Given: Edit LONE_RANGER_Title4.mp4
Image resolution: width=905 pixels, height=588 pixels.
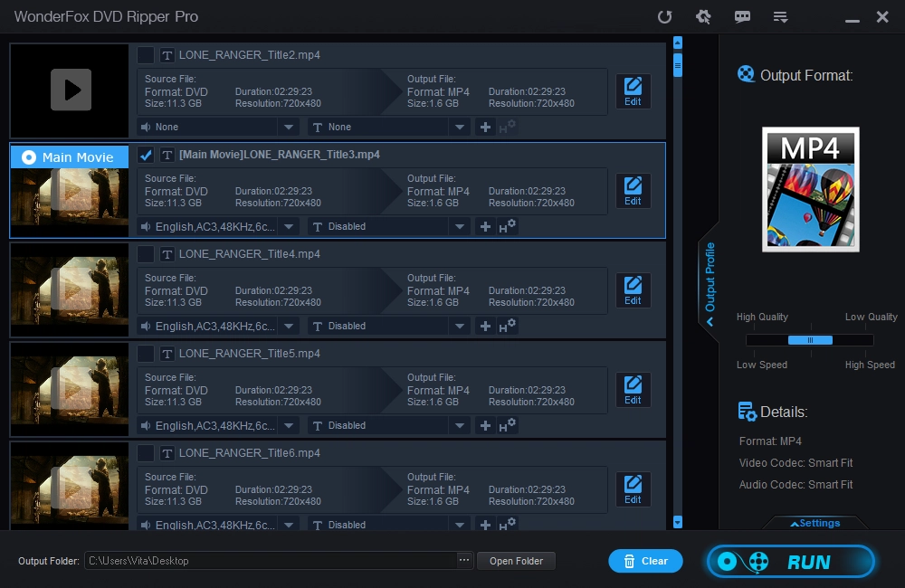Looking at the screenshot, I should point(633,290).
